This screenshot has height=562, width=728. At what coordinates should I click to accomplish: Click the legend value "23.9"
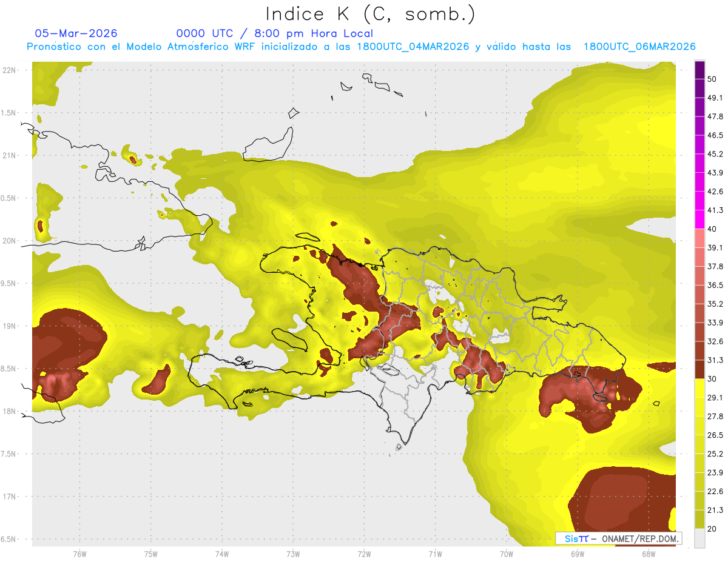pyautogui.click(x=715, y=473)
